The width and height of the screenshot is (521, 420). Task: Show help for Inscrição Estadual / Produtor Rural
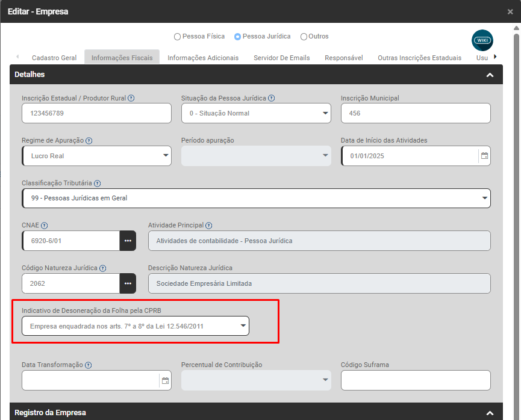pyautogui.click(x=131, y=98)
